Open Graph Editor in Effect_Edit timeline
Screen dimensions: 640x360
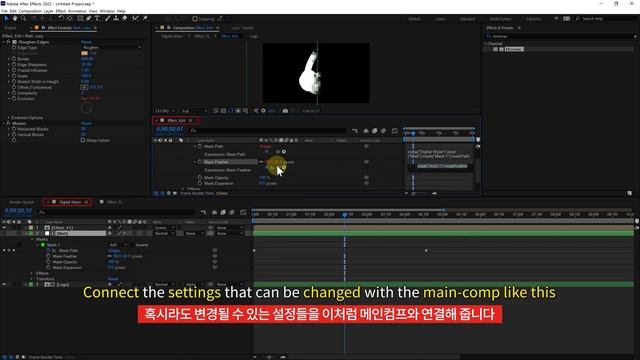(395, 131)
